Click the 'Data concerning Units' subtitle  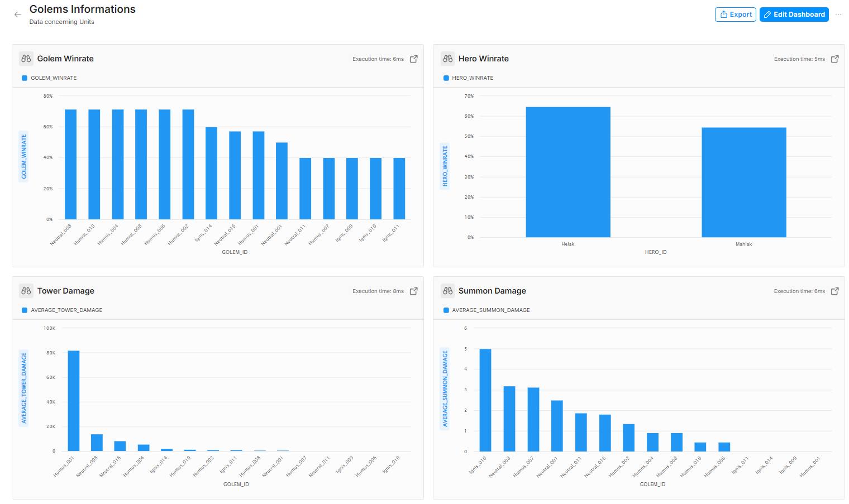pos(62,22)
